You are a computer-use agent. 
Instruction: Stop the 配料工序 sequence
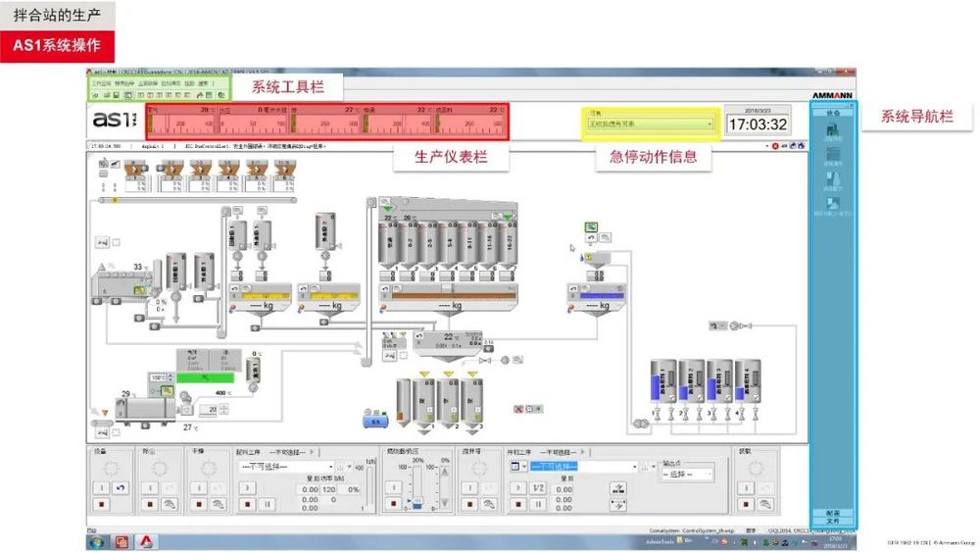[x=248, y=504]
